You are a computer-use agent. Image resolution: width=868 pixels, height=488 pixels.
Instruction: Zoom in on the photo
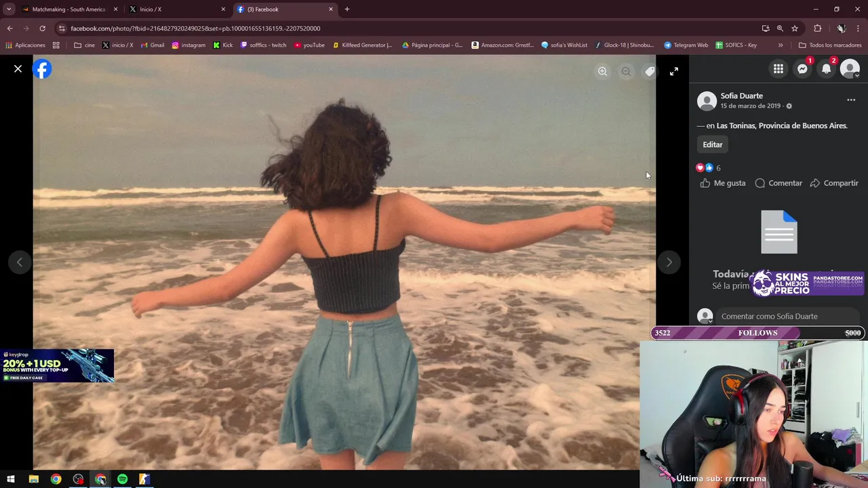602,71
